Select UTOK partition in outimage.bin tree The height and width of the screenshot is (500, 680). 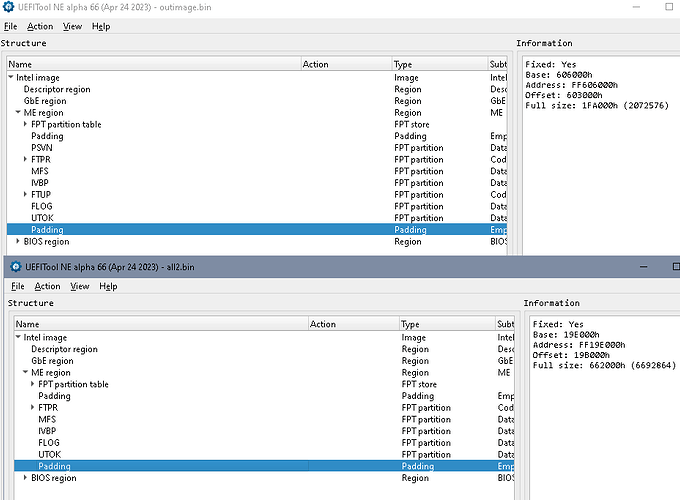click(42, 218)
